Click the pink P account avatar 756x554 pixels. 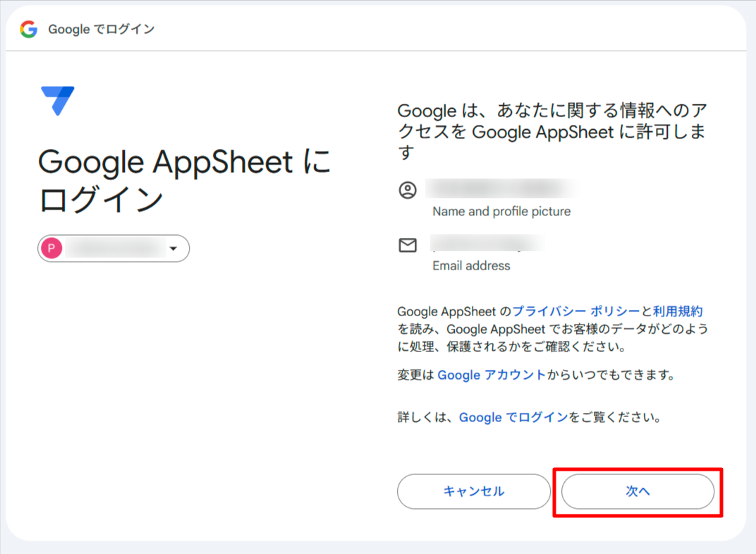coord(51,248)
